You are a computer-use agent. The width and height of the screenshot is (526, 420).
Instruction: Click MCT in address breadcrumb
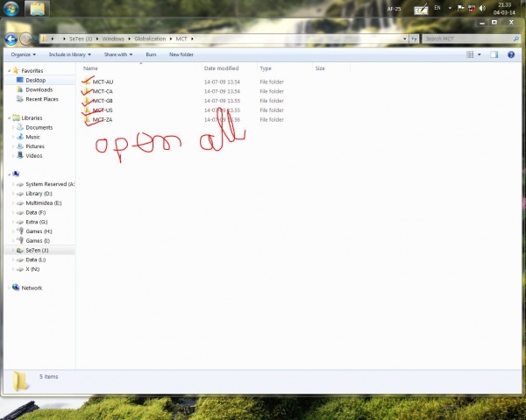pos(181,39)
